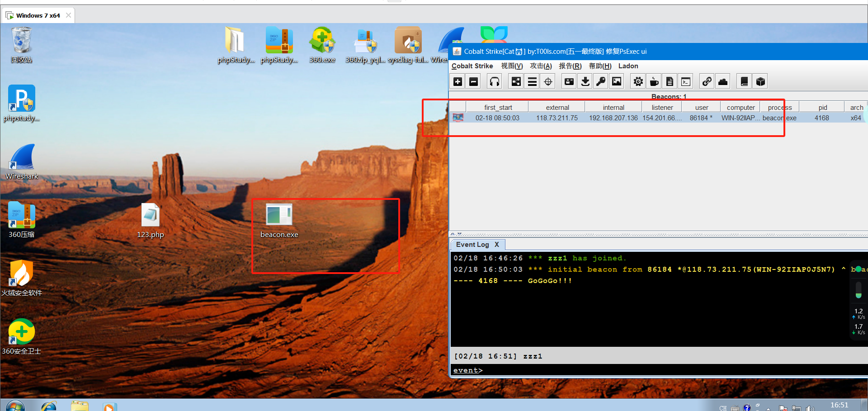Open the Ladon menu
Screen dimensions: 868x411
coord(628,66)
